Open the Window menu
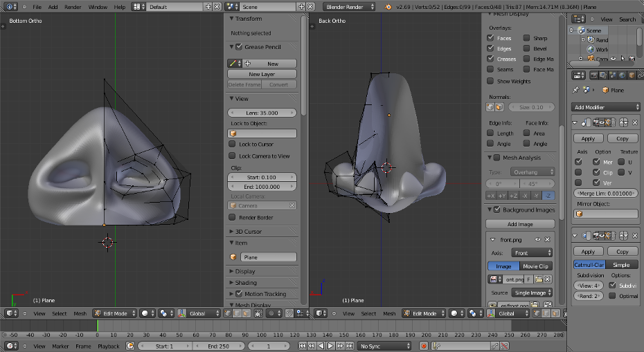Image resolution: width=644 pixels, height=352 pixels. click(x=98, y=7)
